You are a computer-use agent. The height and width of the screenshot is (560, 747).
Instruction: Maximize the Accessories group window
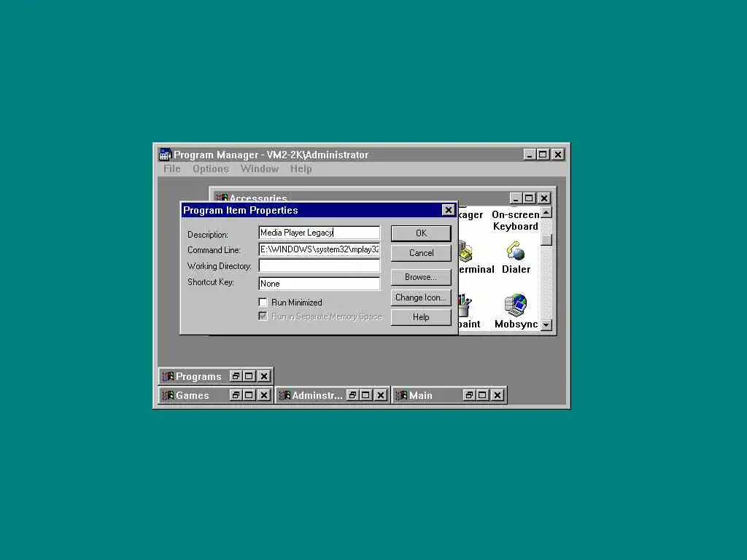click(529, 198)
